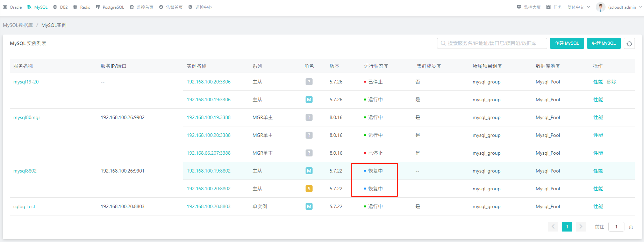
Task: Click the M role badge for 192.168.100.19:3306
Action: point(309,100)
